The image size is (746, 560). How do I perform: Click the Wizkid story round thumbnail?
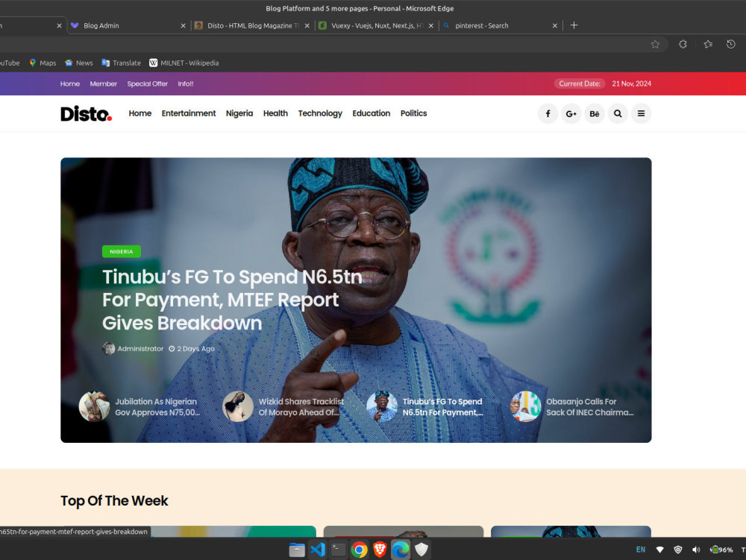(x=238, y=406)
